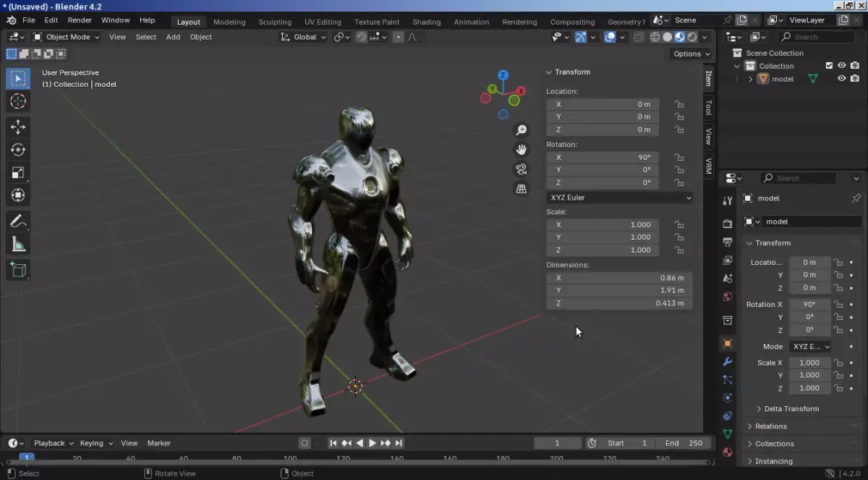This screenshot has height=480, width=868.
Task: Open the Options dropdown in viewport
Action: (x=692, y=54)
